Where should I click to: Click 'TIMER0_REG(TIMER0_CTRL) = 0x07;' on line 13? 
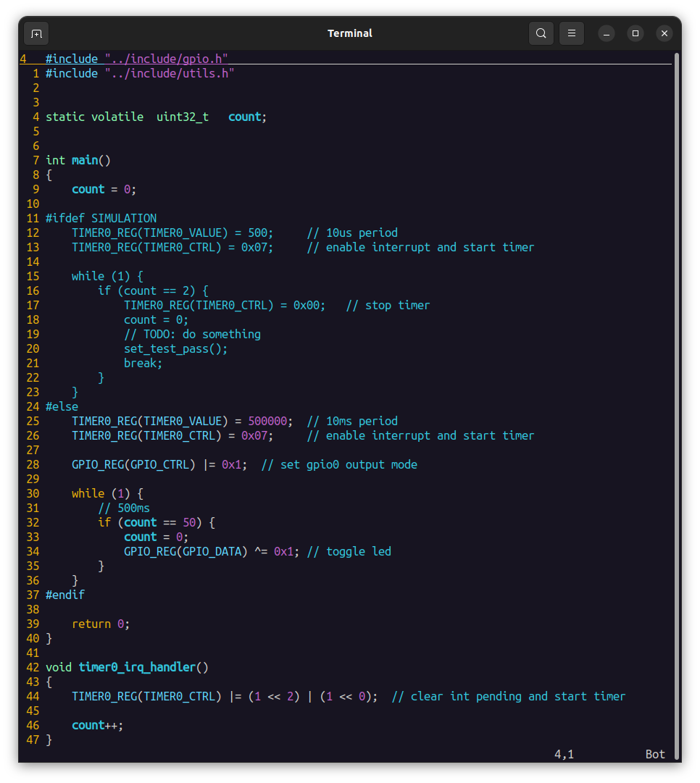172,247
